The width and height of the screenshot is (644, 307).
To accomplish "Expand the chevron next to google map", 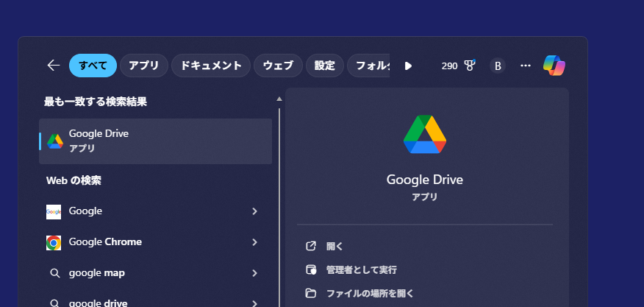I will (254, 273).
